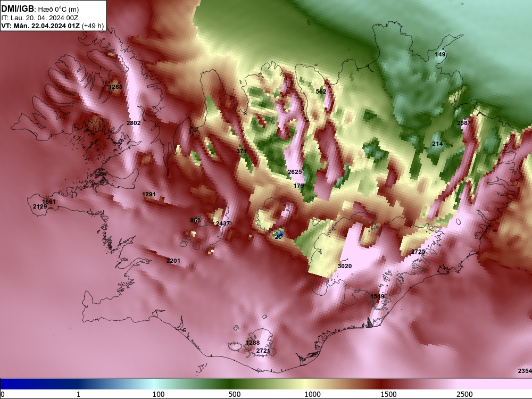
Task: Click the map value 2721
Action: pos(263,351)
